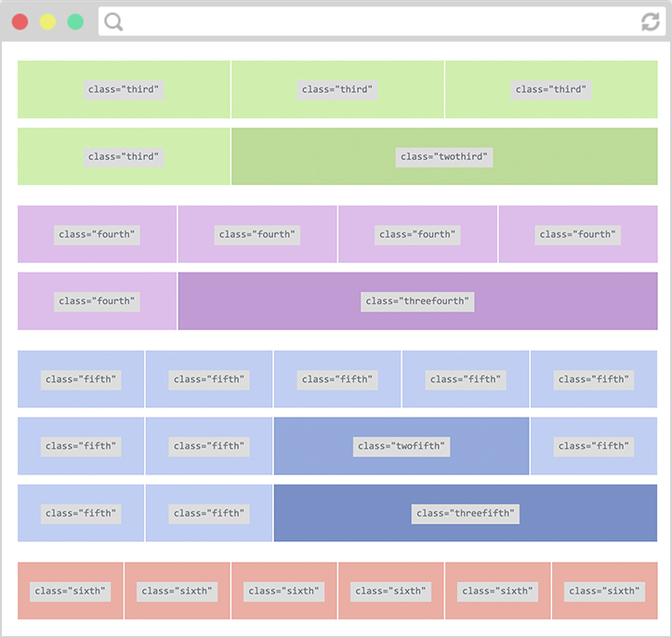This screenshot has height=638, width=672.
Task: Select the class="threefourth" purple block
Action: (417, 301)
